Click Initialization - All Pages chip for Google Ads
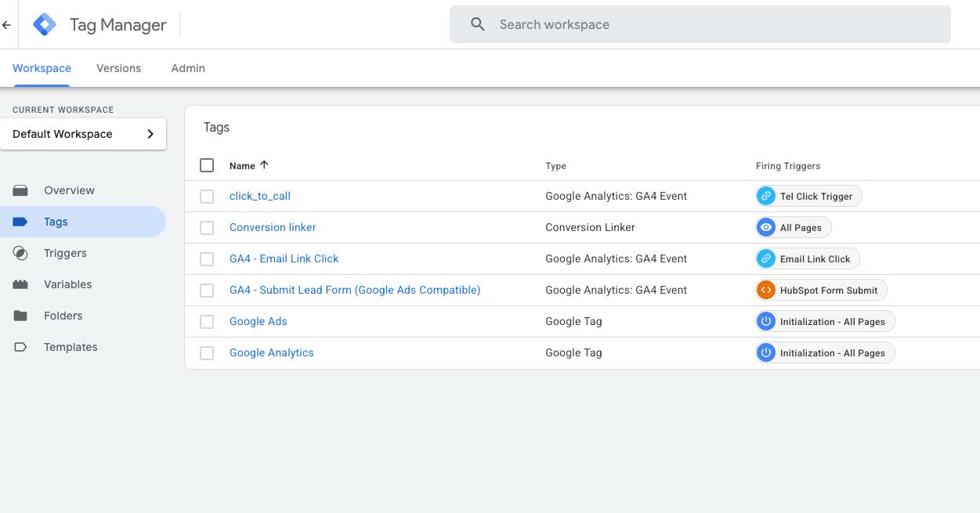 825,322
